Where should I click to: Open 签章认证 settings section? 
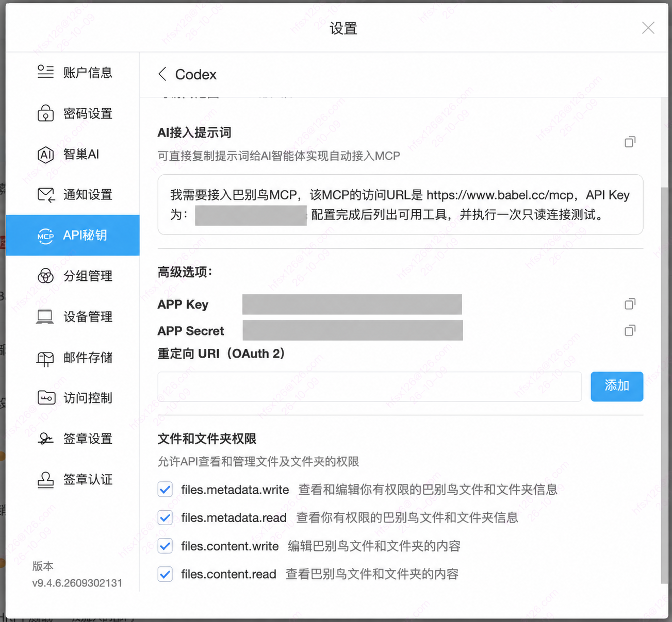(x=73, y=480)
